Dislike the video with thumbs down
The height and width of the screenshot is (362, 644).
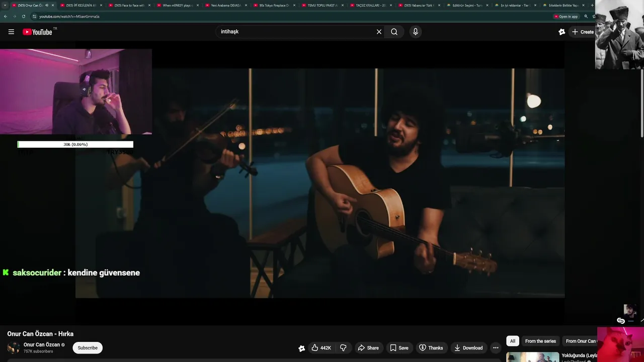tap(343, 348)
